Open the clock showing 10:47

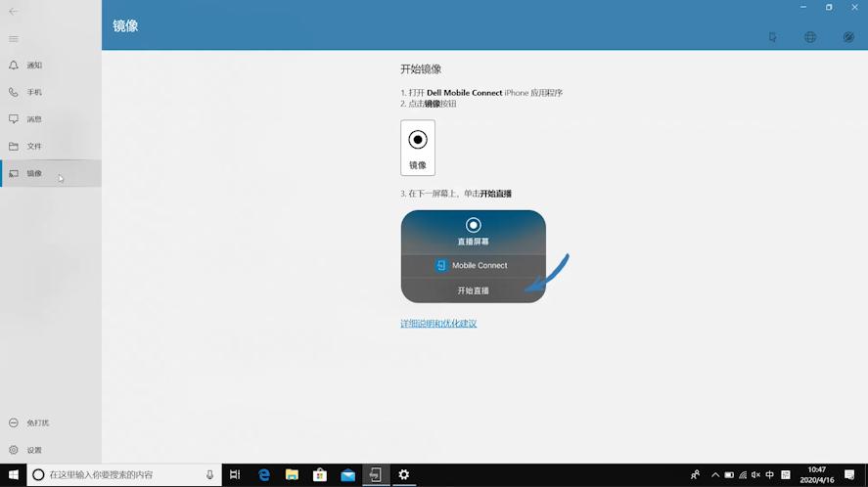(816, 475)
